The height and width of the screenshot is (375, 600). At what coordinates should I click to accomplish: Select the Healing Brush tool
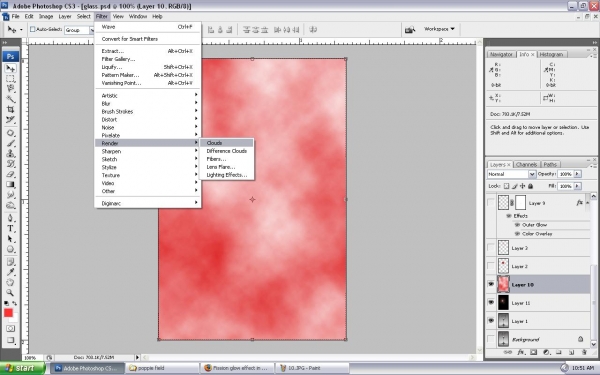10,133
